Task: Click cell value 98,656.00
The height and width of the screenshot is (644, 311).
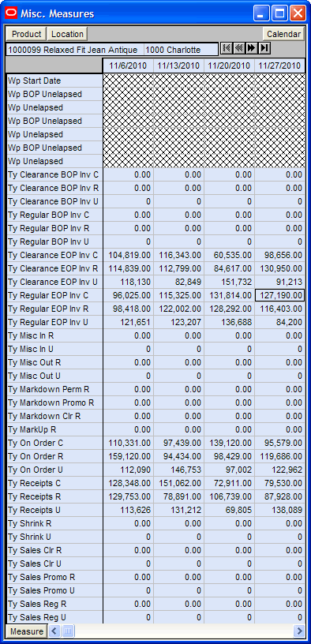Action: coord(279,256)
